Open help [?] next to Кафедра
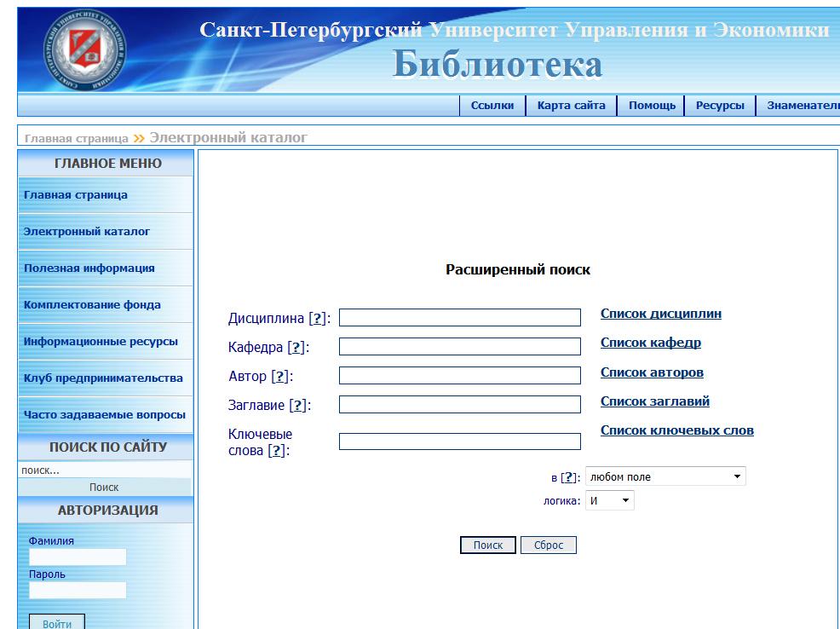 tap(296, 347)
